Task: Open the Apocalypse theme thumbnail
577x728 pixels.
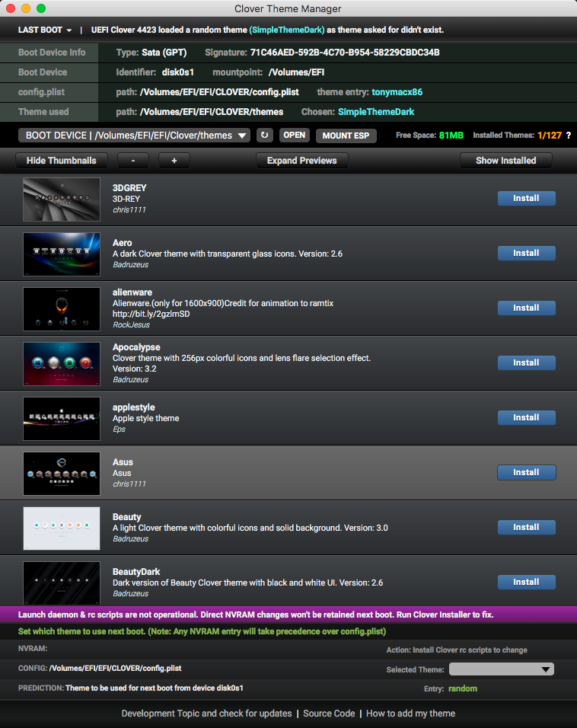Action: (62, 363)
